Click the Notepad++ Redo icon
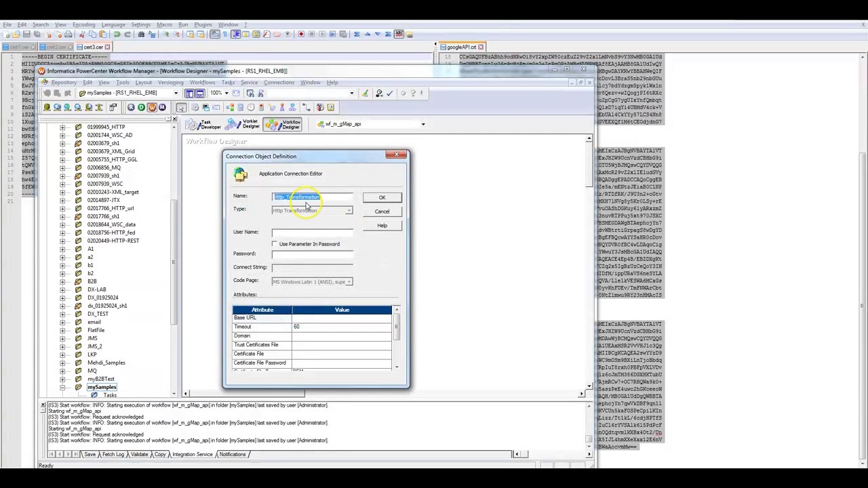Screen dimensions: 868x488 pos(127,35)
